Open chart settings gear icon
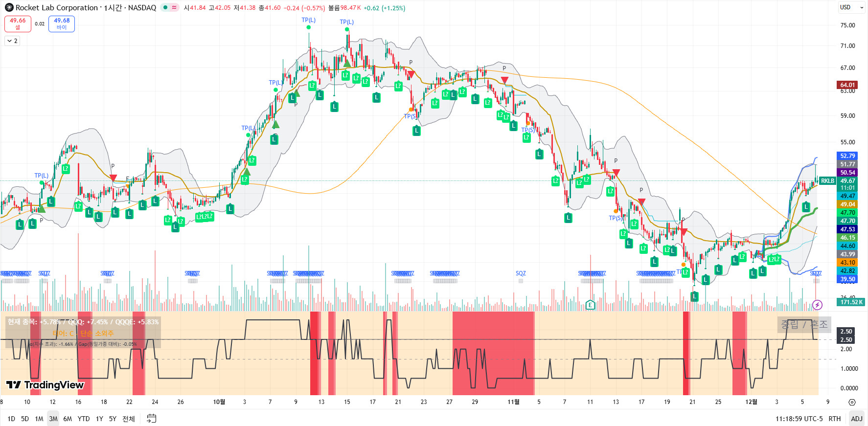This screenshot has height=426, width=868. (x=852, y=402)
